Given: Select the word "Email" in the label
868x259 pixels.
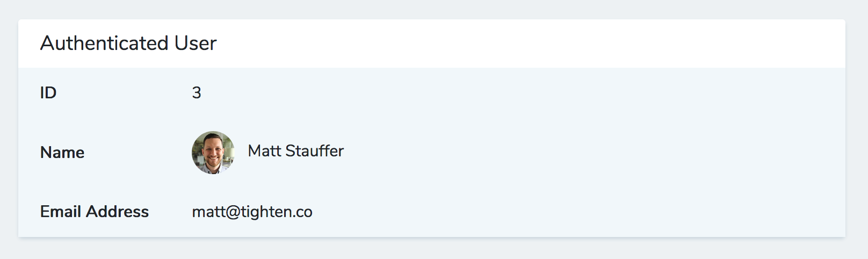Looking at the screenshot, I should [61, 212].
